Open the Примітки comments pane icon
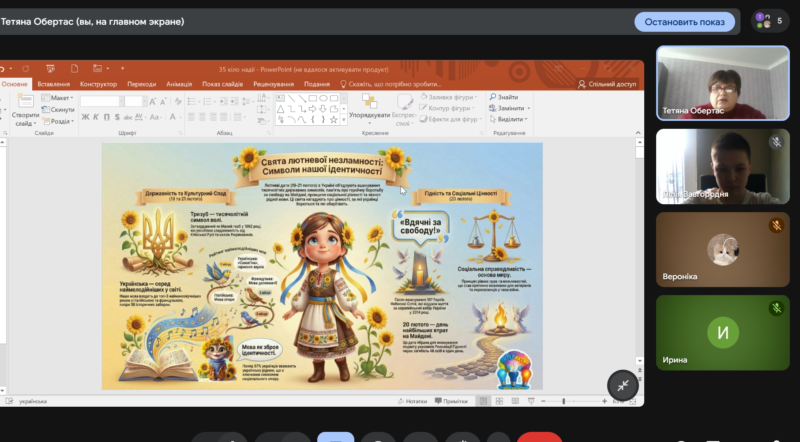Screen dimensions: 800x442 point(452,400)
